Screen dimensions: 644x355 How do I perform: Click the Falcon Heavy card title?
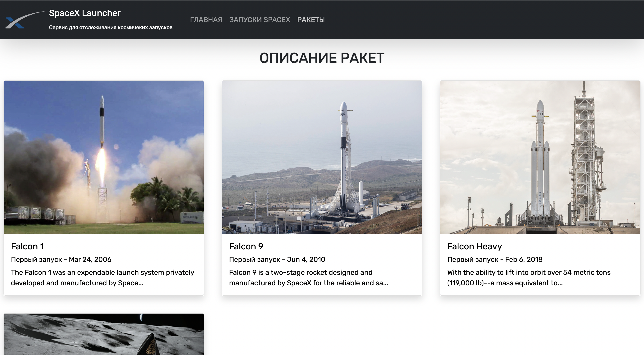pos(474,247)
